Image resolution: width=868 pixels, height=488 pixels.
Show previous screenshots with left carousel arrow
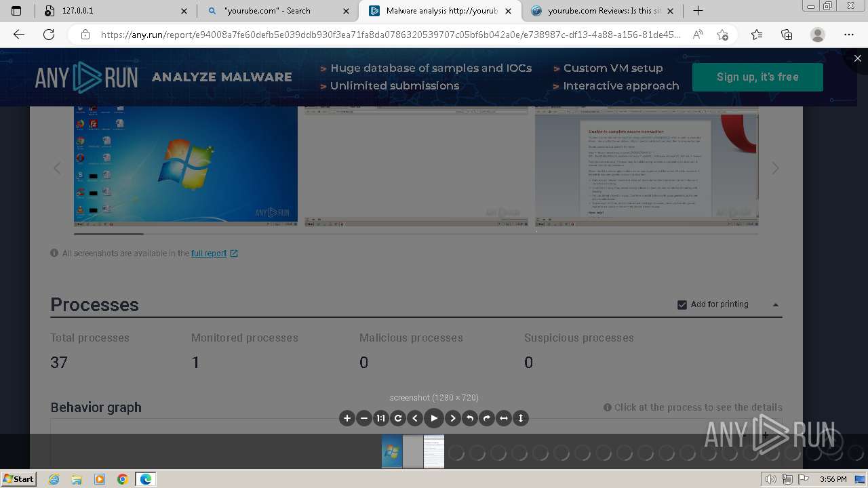tap(57, 168)
